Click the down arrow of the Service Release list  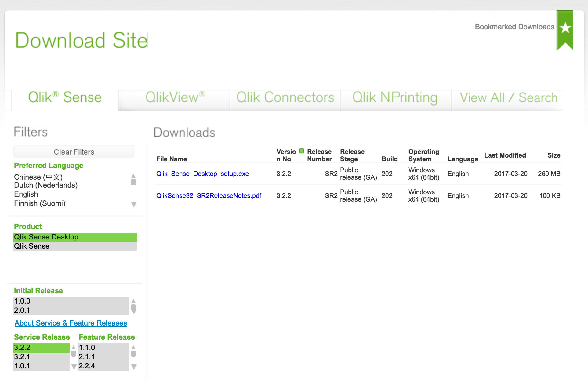pos(74,367)
